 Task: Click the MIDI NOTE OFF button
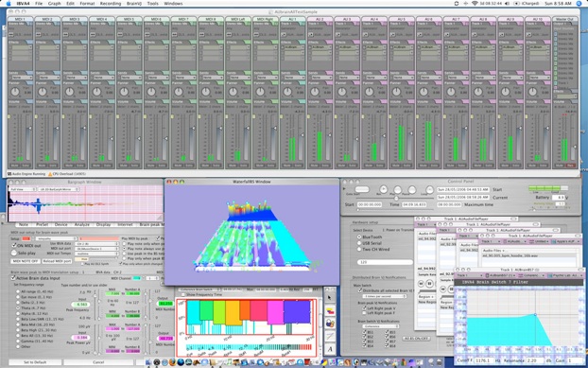[26, 261]
